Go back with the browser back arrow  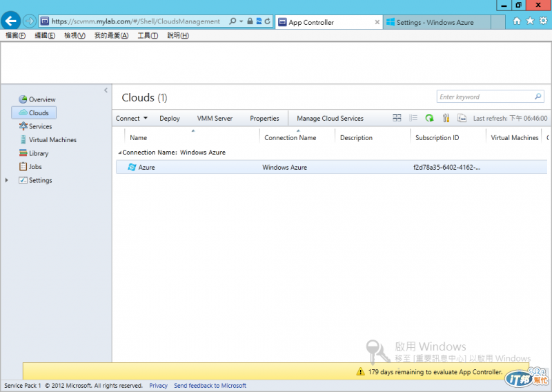click(x=10, y=21)
